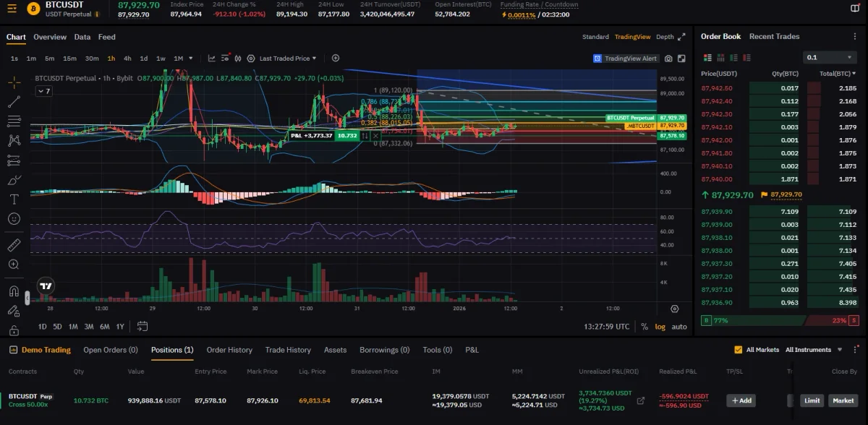
Task: Expand the All Instruments dropdown
Action: [814, 350]
